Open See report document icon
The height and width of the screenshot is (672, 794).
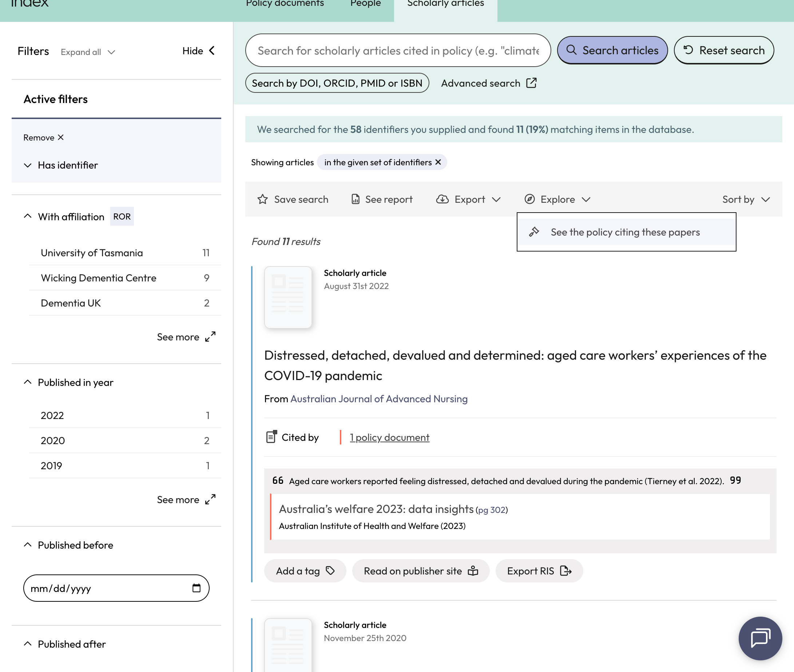[x=355, y=199]
